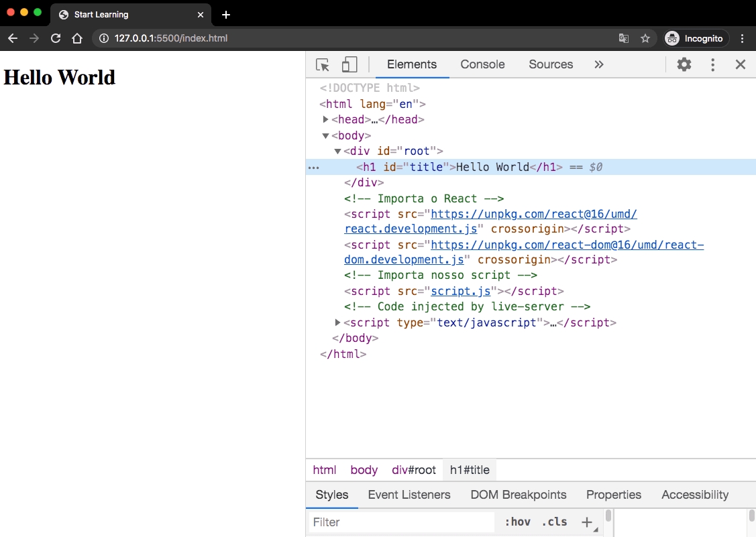Open the DevTools settings gear

[684, 64]
